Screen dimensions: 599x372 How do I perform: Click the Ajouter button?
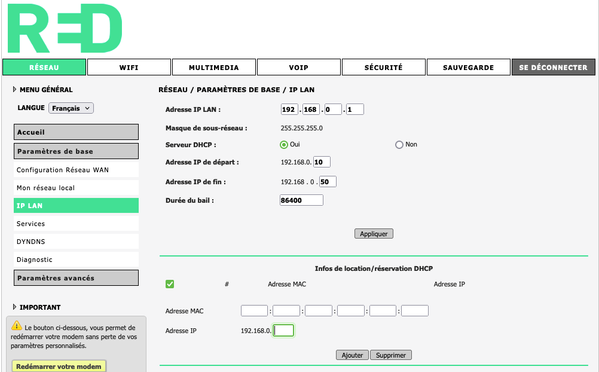352,355
